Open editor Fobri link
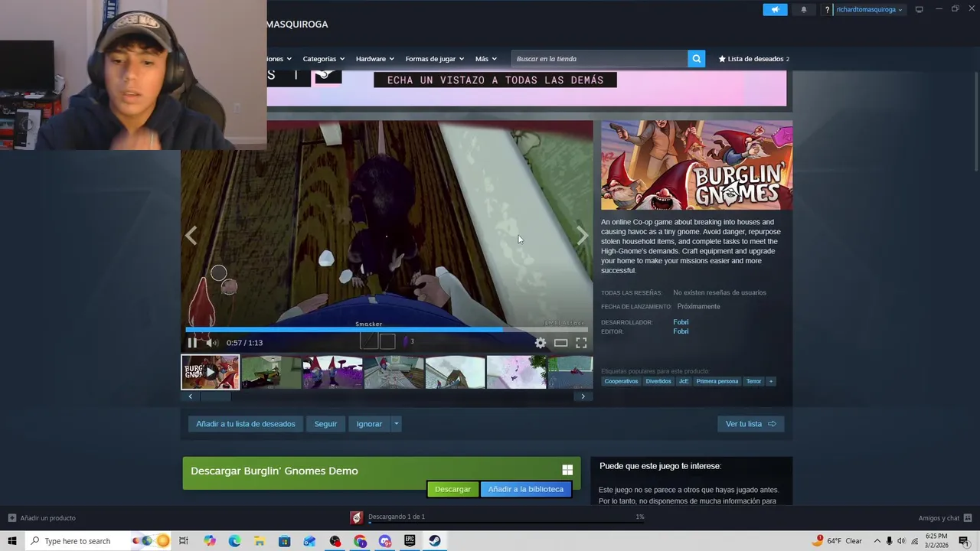980x551 pixels. pyautogui.click(x=681, y=331)
